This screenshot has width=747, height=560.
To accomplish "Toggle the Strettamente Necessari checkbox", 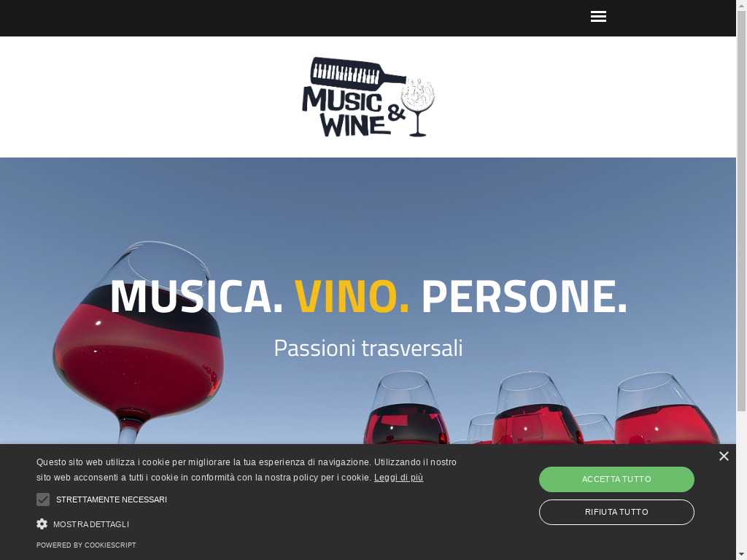I will coord(43,499).
